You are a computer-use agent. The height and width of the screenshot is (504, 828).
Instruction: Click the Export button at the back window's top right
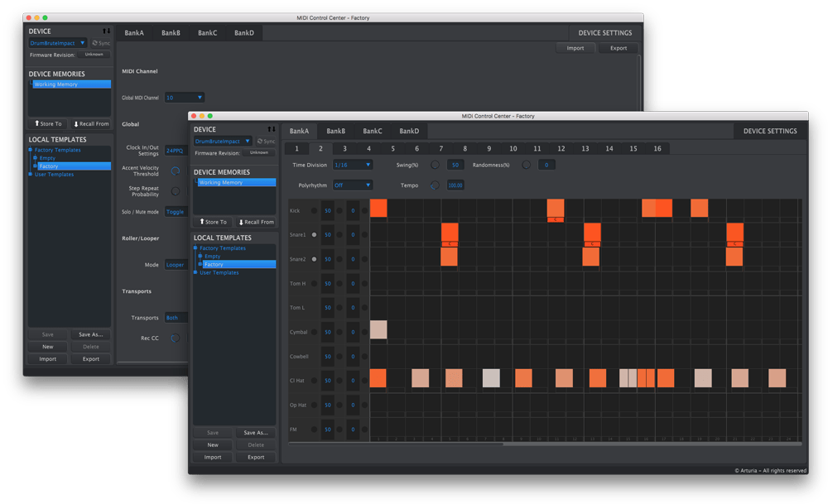pos(619,48)
